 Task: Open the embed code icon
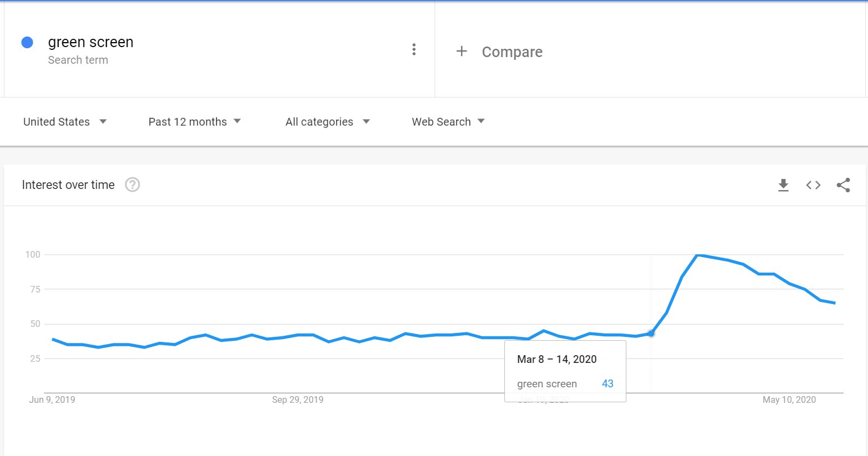(813, 185)
